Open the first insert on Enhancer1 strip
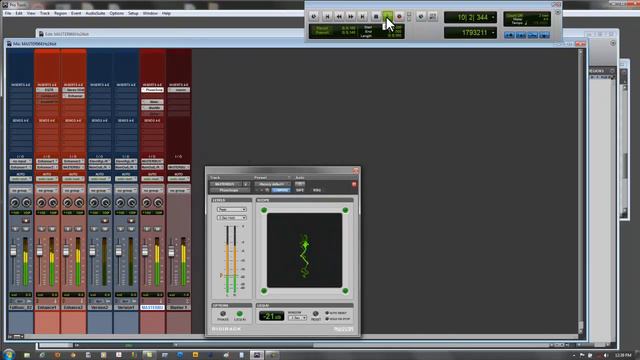The height and width of the screenshot is (360, 640). [x=47, y=90]
